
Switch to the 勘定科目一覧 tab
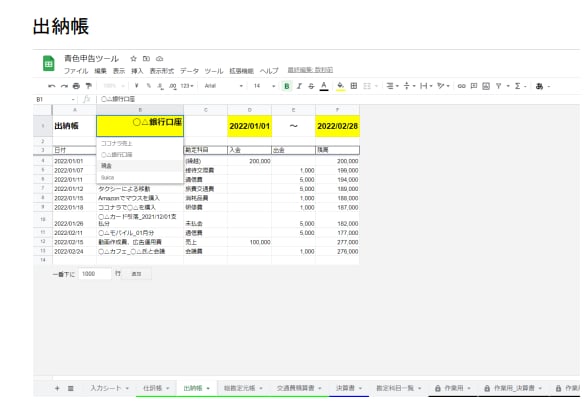pyautogui.click(x=399, y=388)
